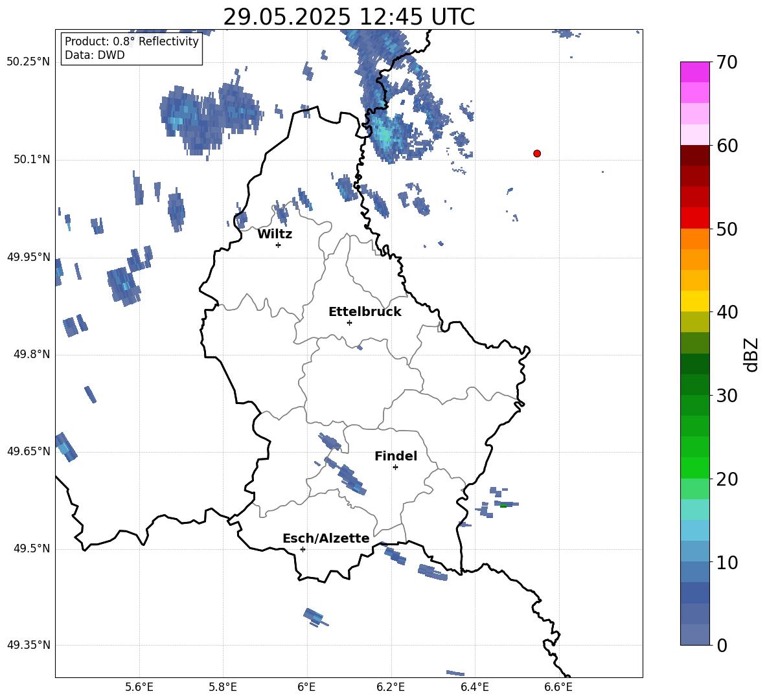Image resolution: width=767 pixels, height=700 pixels.
Task: Click the dark maroon swatch below 60
Action: 694,155
